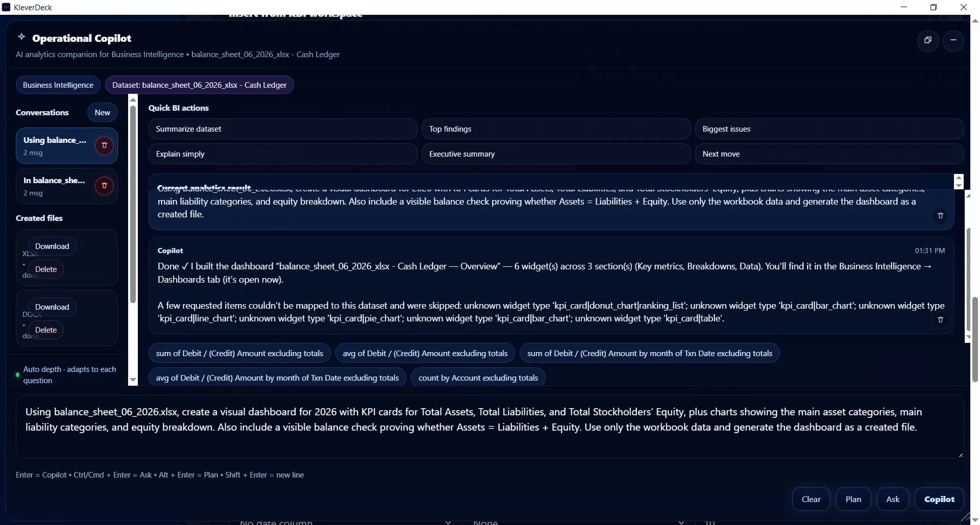This screenshot has width=980, height=525.
Task: Pick 'sum of Debit / (Credit) Amount excluding totals' suggestion
Action: 239,354
